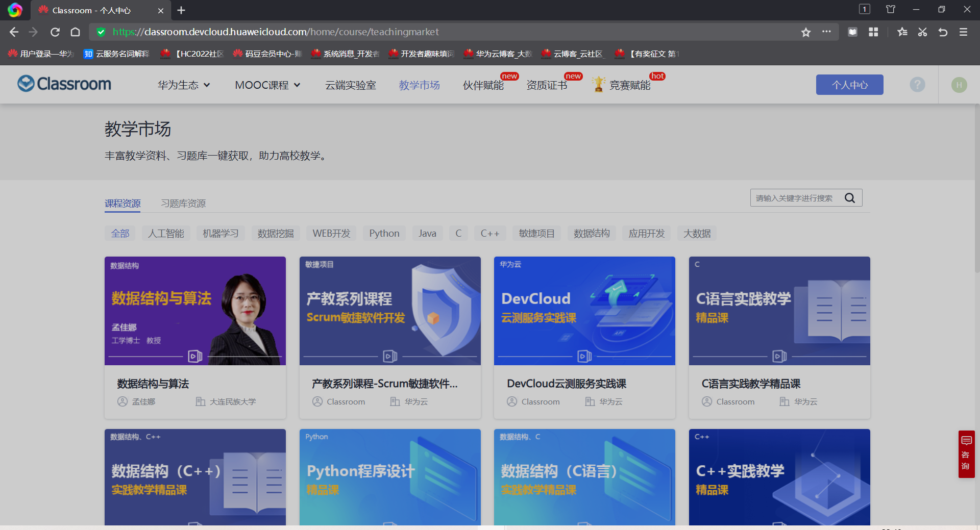This screenshot has width=980, height=530.
Task: Filter courses by 大数据
Action: pyautogui.click(x=697, y=234)
